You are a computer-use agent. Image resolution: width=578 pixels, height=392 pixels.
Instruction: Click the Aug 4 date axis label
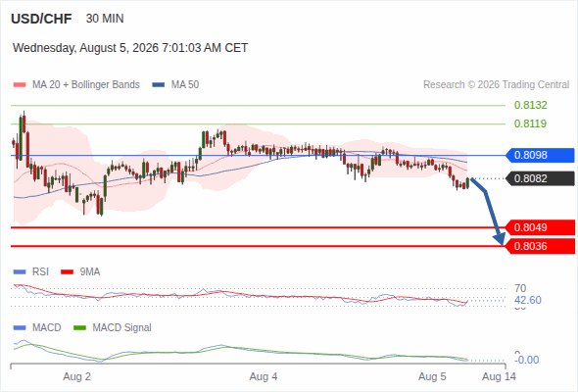264,377
